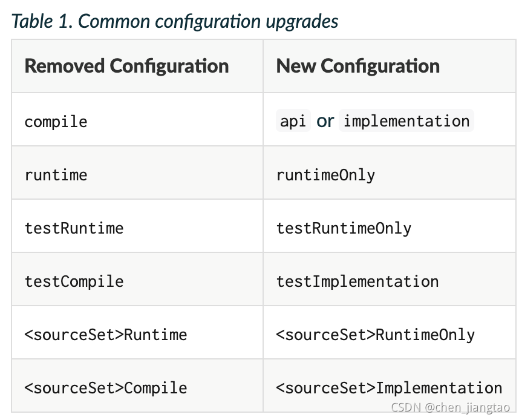Image resolution: width=519 pixels, height=420 pixels.
Task: Click the '<sourceSet>Runtime' removed configuration cell
Action: click(105, 335)
